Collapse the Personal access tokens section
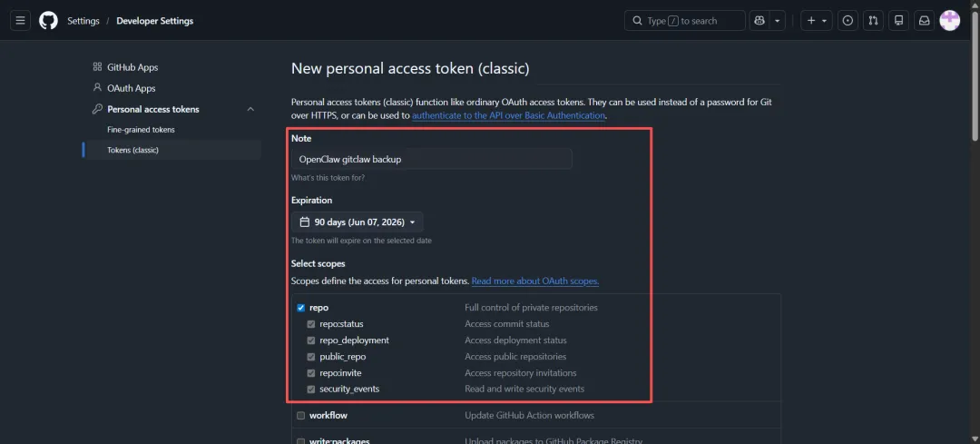This screenshot has height=444, width=980. coord(250,109)
